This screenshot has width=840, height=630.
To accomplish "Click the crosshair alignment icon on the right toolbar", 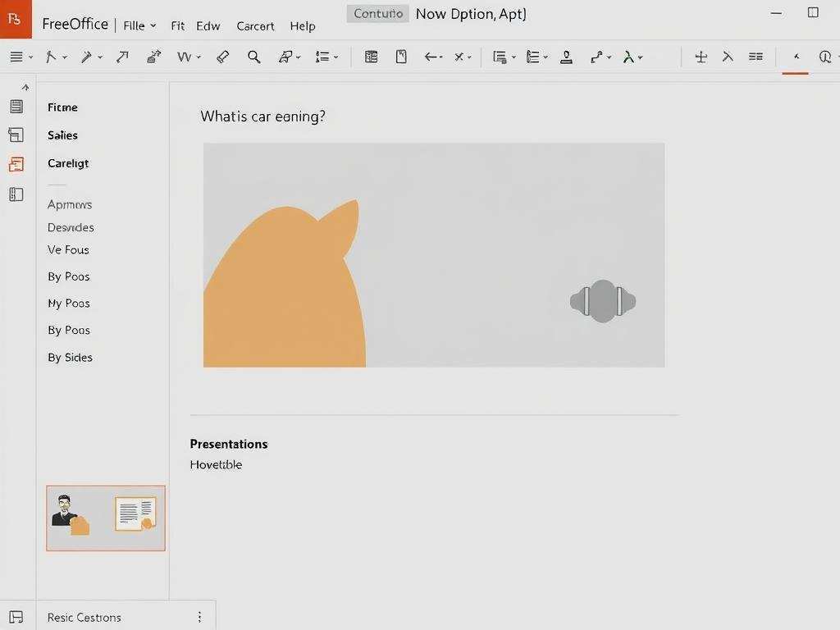I will (701, 57).
